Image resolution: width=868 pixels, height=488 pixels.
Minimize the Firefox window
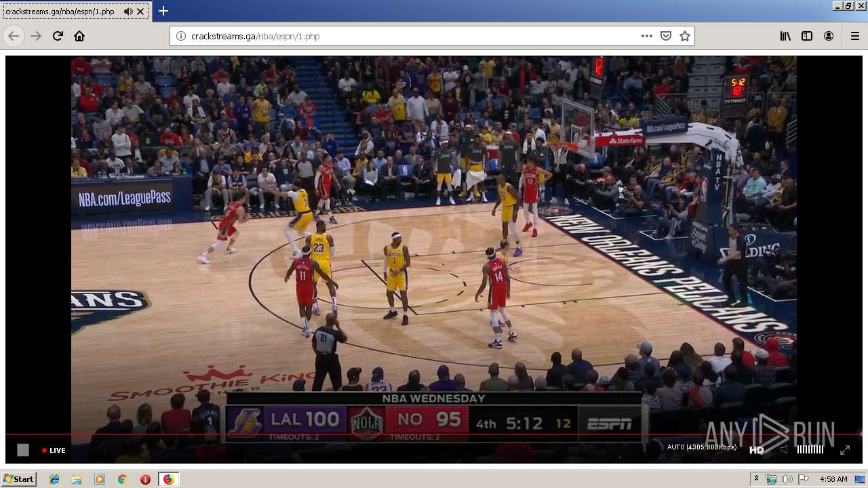837,5
